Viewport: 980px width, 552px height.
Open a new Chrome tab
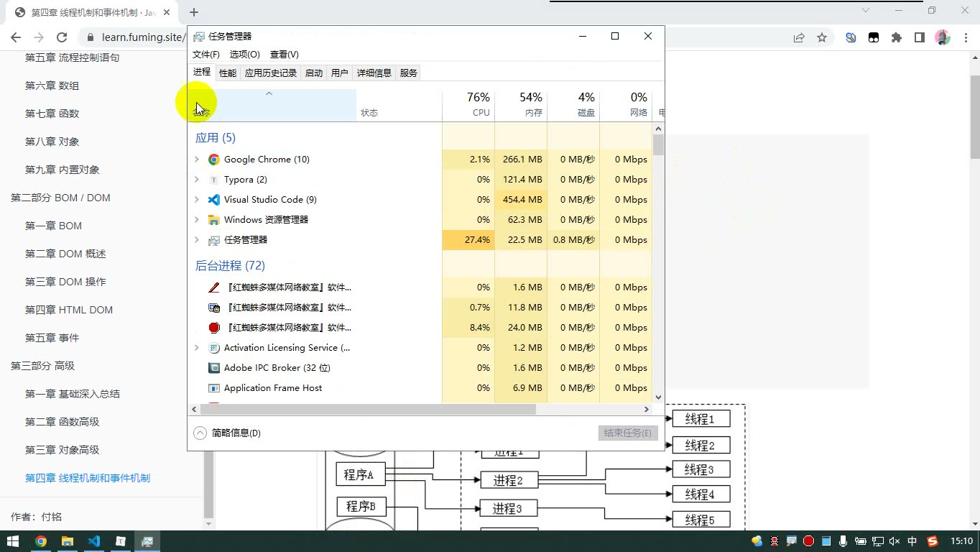coord(194,12)
